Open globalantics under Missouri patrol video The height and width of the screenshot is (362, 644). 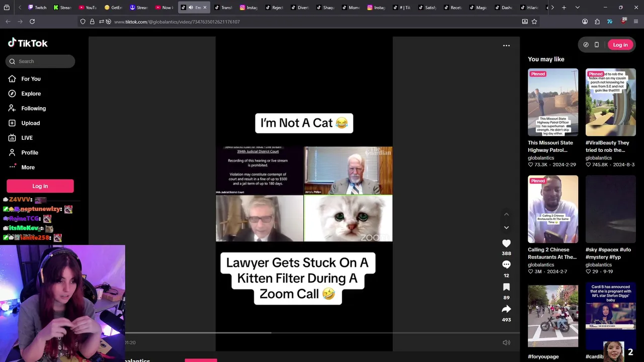click(541, 158)
